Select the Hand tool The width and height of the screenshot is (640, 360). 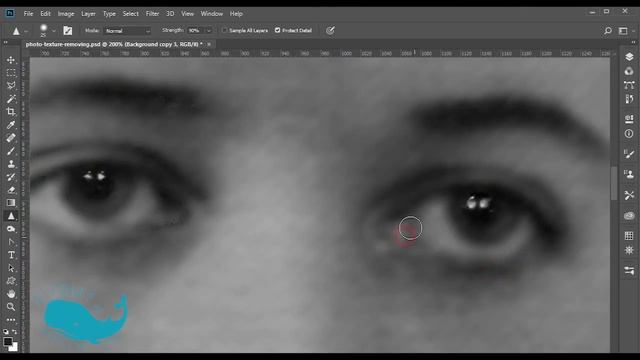(x=11, y=294)
